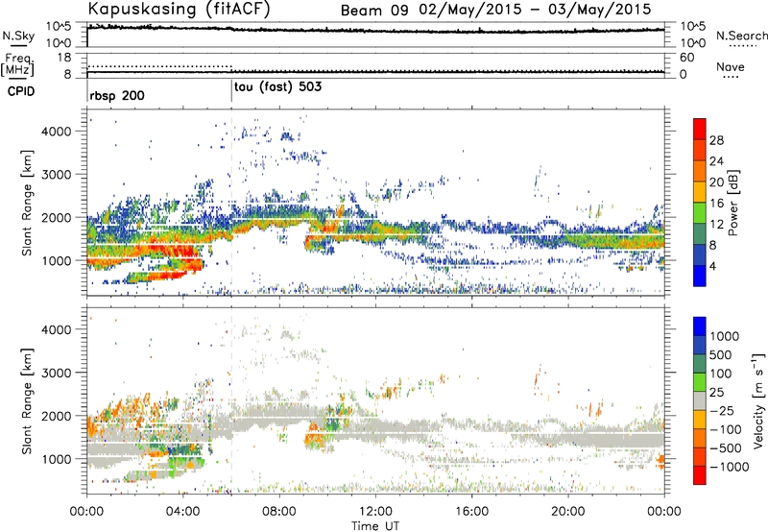Pick the Velocity colorbar segment between 500 and 1000
The width and height of the screenshot is (768, 532).
[700, 345]
